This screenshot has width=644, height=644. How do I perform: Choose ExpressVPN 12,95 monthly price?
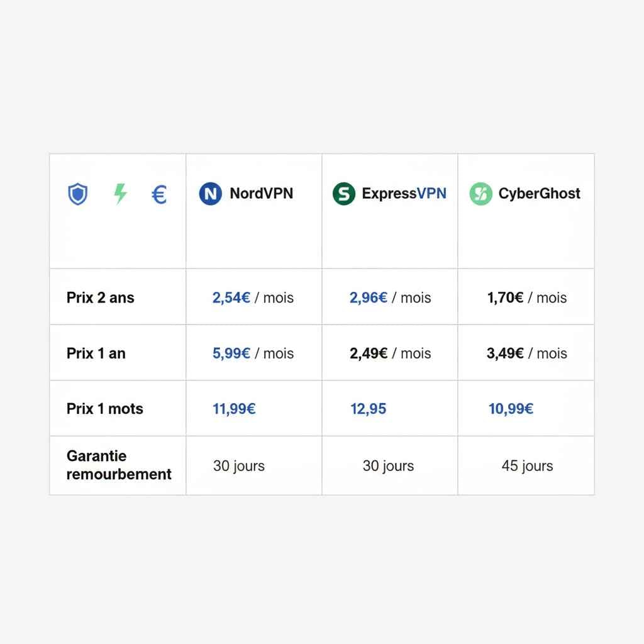click(368, 409)
